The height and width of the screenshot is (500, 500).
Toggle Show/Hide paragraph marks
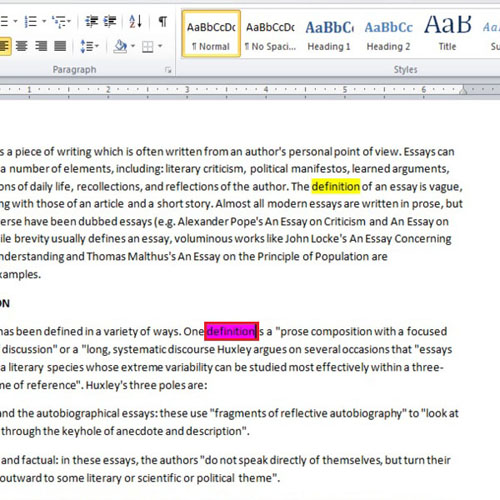(163, 22)
